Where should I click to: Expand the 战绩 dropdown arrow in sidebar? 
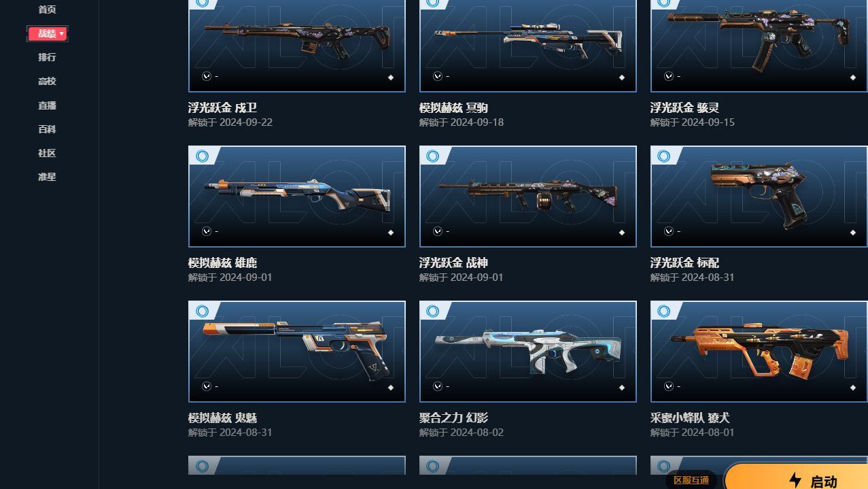tap(62, 33)
